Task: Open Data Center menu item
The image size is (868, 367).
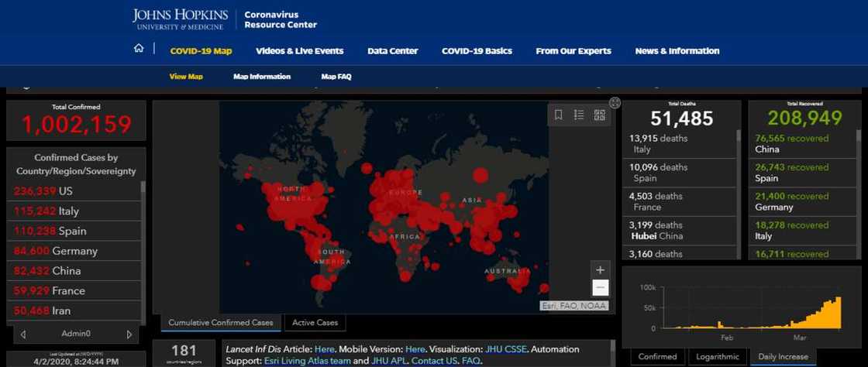Action: (x=392, y=51)
